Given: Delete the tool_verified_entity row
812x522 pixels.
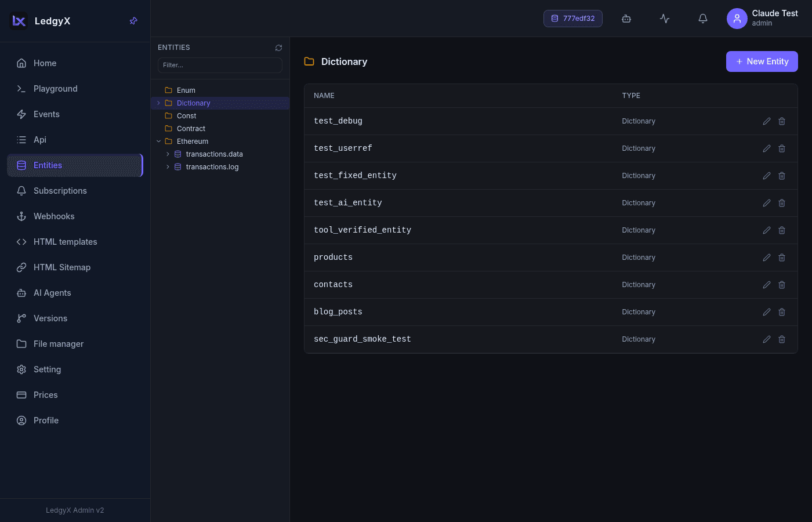Looking at the screenshot, I should tap(782, 230).
